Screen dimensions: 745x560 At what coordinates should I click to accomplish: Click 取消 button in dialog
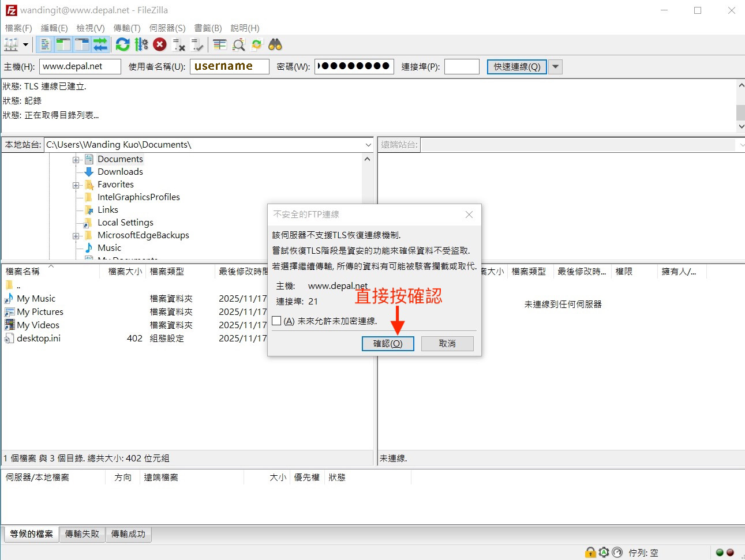coord(447,344)
